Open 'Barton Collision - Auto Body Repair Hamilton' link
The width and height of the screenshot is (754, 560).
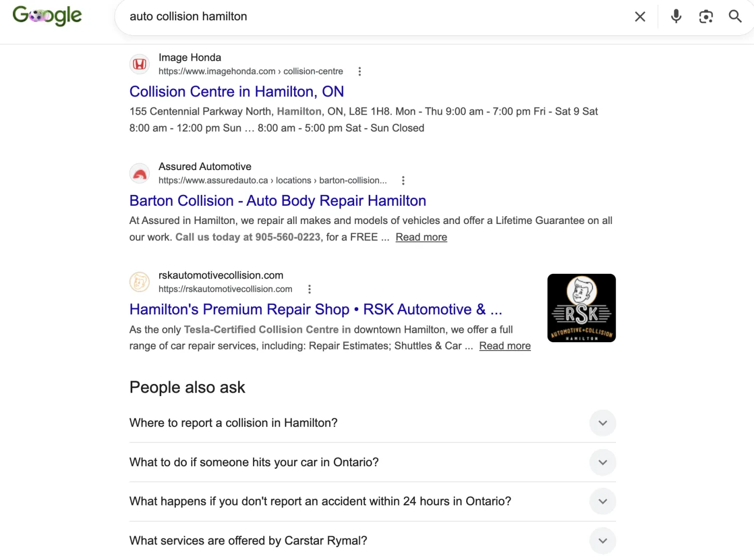277,201
